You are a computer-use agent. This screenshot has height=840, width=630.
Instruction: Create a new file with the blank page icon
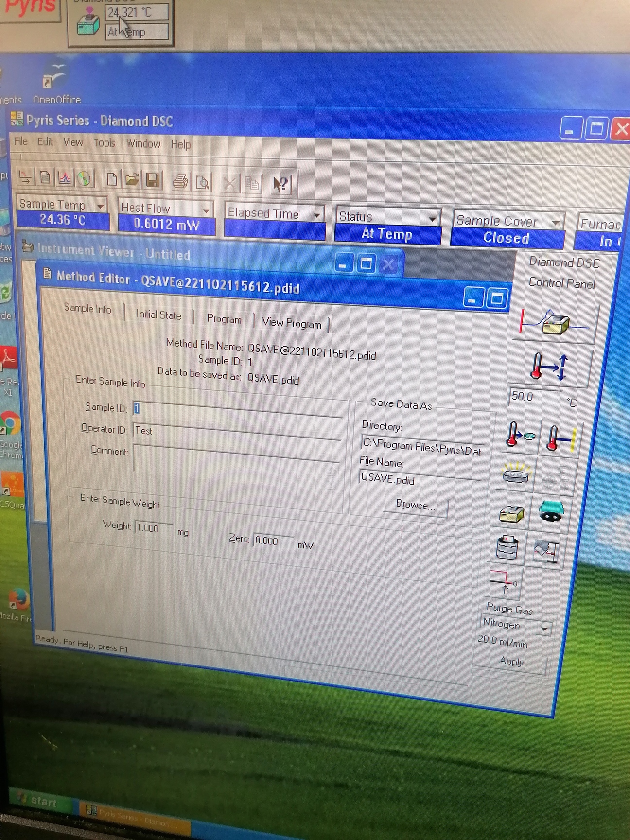tap(112, 179)
